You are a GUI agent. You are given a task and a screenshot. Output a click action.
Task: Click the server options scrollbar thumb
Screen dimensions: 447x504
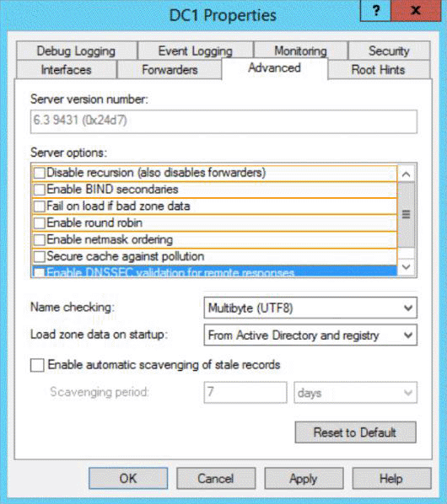pyautogui.click(x=407, y=214)
